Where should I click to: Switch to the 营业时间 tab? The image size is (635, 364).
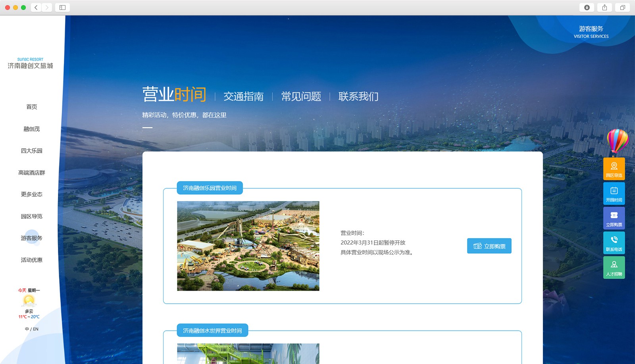click(x=174, y=95)
